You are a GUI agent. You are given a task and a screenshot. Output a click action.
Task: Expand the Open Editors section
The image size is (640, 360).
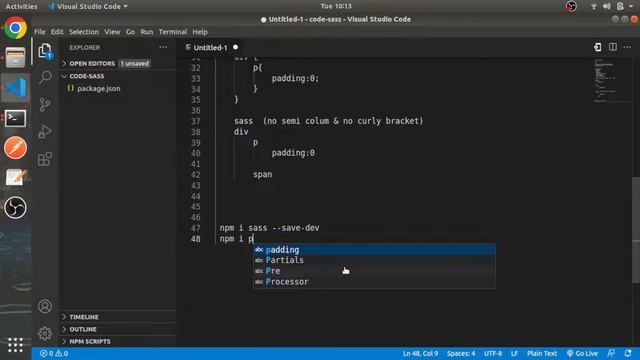pyautogui.click(x=91, y=63)
